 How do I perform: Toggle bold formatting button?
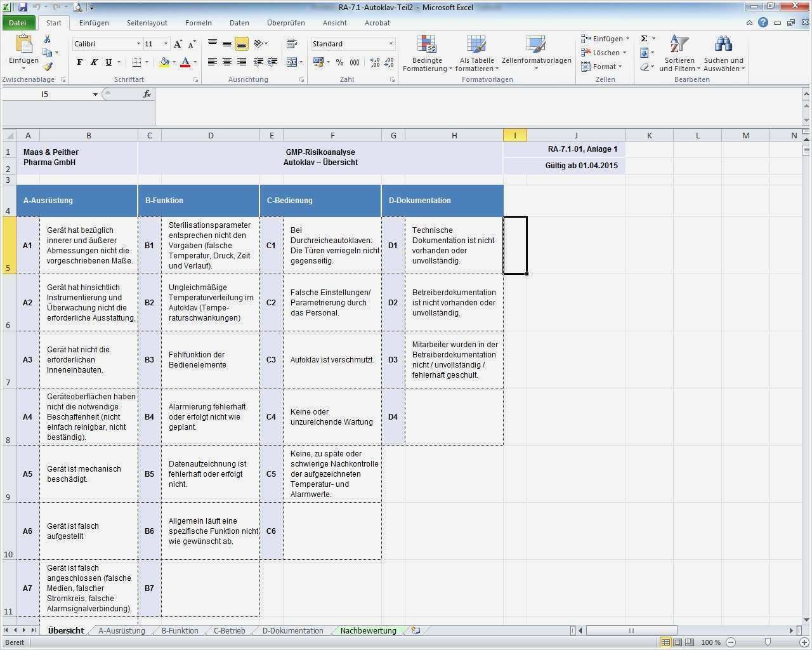(79, 62)
